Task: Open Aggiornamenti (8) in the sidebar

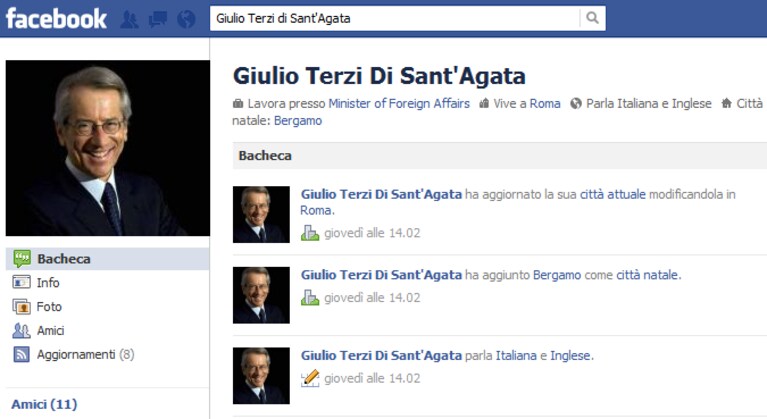Action: click(x=86, y=354)
